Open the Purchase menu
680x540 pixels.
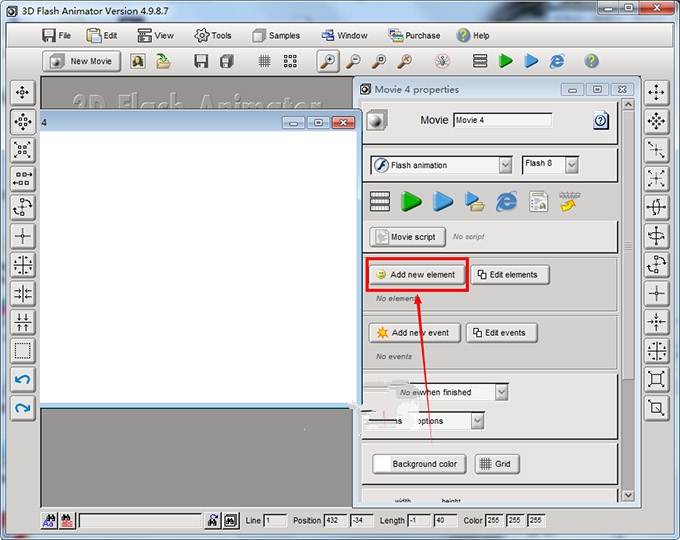tap(414, 36)
